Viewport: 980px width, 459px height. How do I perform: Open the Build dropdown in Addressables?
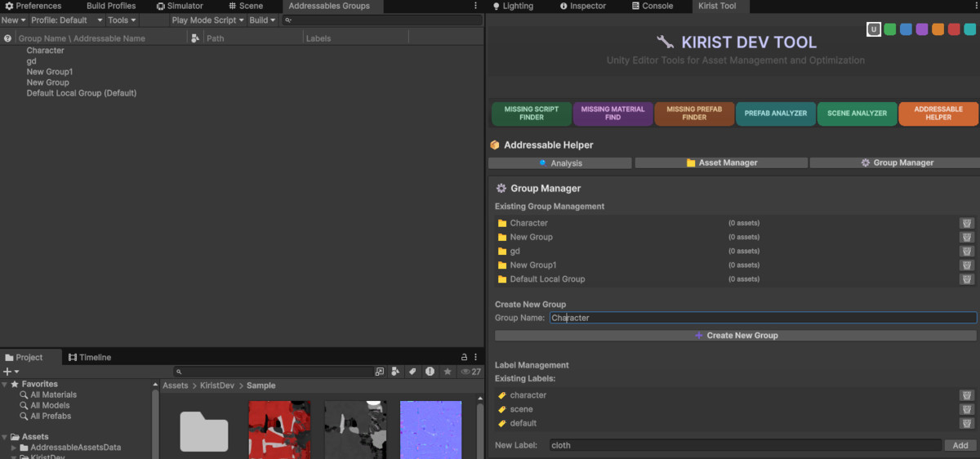pos(263,20)
